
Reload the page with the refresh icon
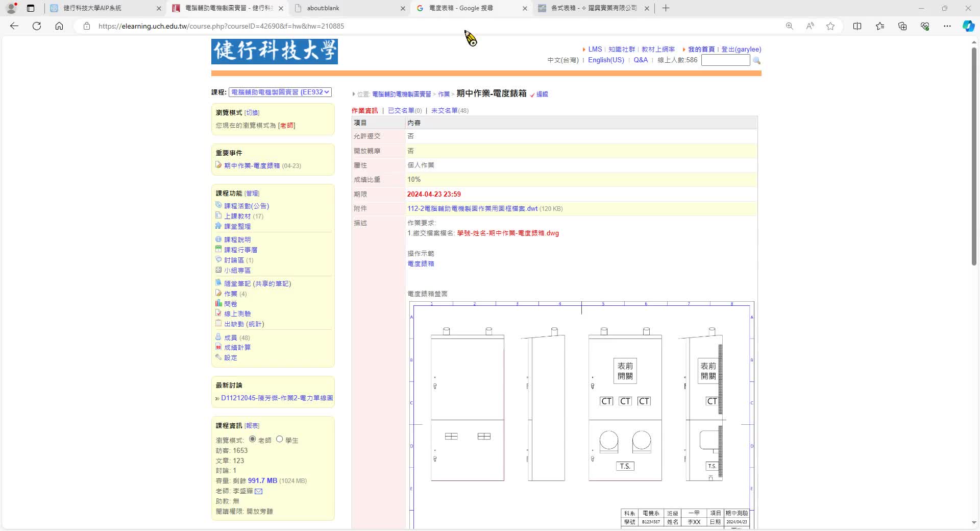click(x=37, y=26)
